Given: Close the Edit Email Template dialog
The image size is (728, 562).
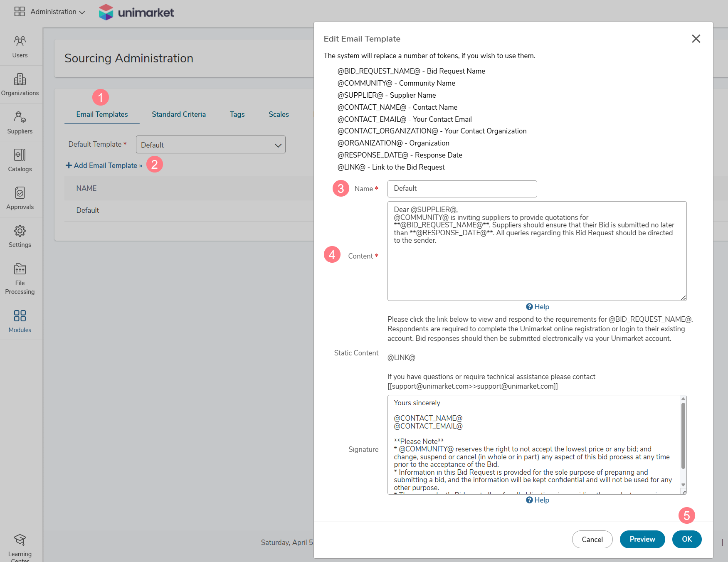Looking at the screenshot, I should point(696,39).
